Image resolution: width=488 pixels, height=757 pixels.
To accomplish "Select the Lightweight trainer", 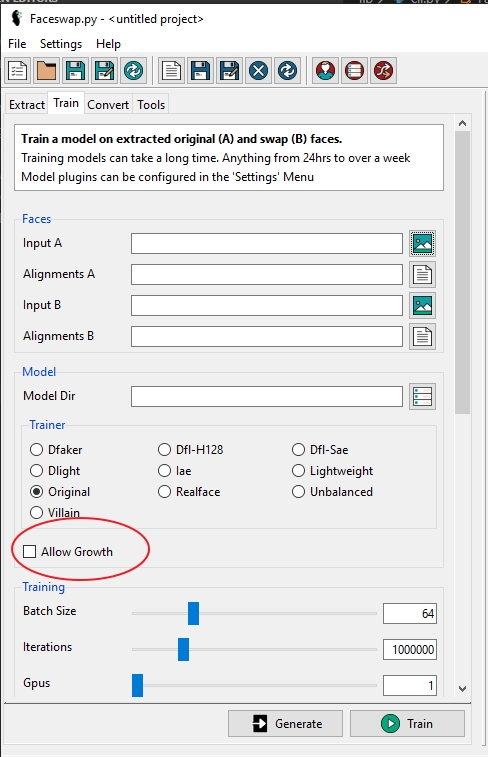I will [x=333, y=470].
